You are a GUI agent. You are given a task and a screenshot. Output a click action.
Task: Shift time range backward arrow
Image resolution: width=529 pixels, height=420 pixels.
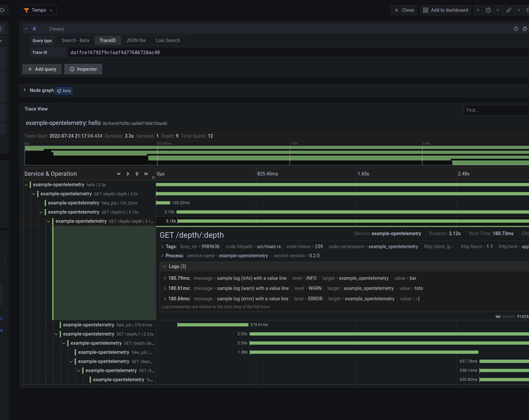[478, 10]
